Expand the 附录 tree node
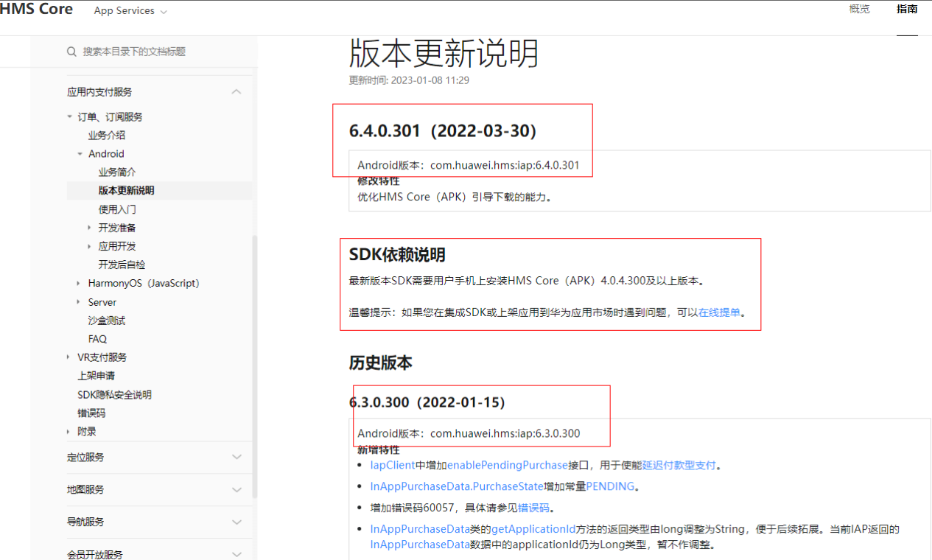 [69, 432]
